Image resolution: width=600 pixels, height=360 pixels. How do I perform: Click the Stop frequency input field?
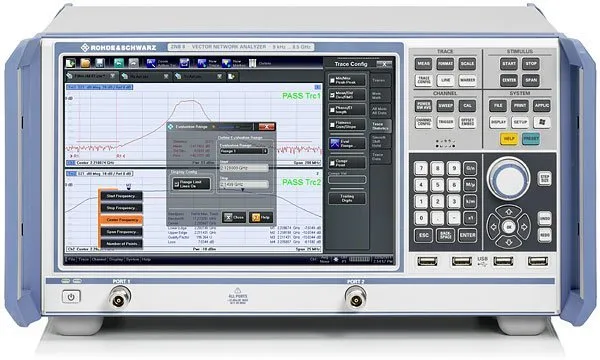pyautogui.click(x=244, y=184)
